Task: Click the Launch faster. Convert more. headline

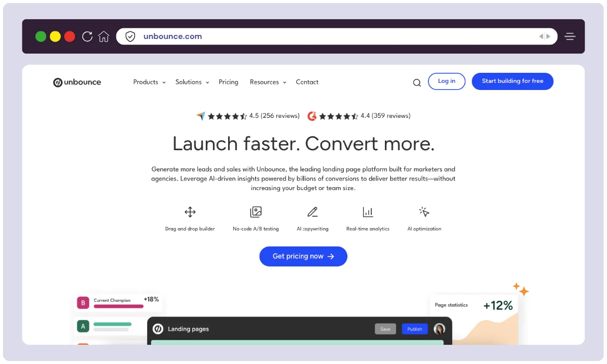Action: (303, 144)
